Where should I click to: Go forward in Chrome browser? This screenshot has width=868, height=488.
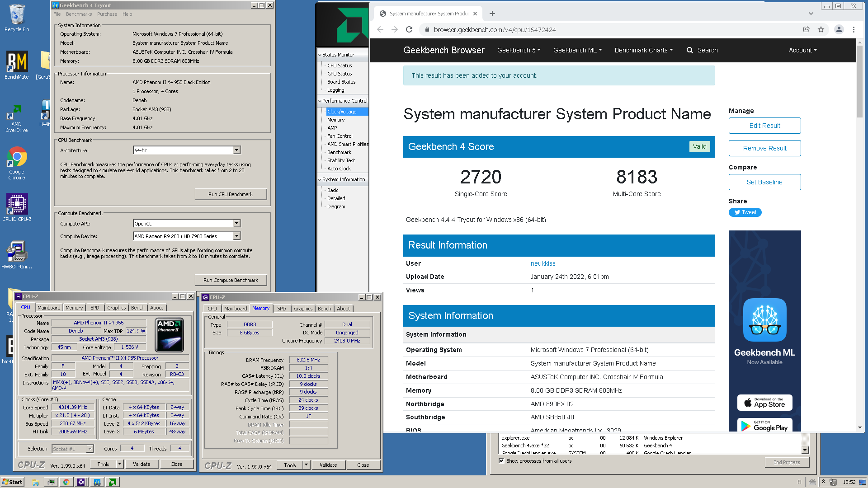coord(395,29)
